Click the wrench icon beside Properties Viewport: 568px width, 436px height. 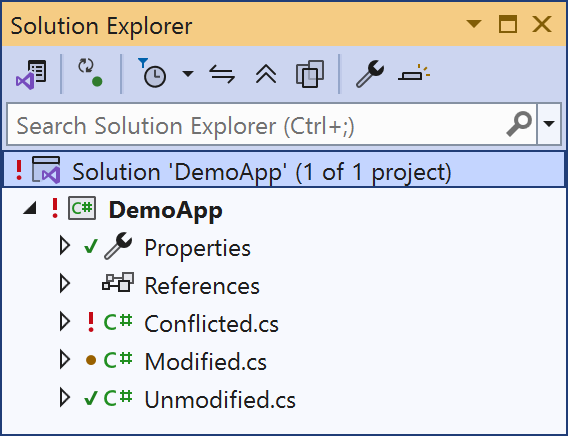[118, 246]
